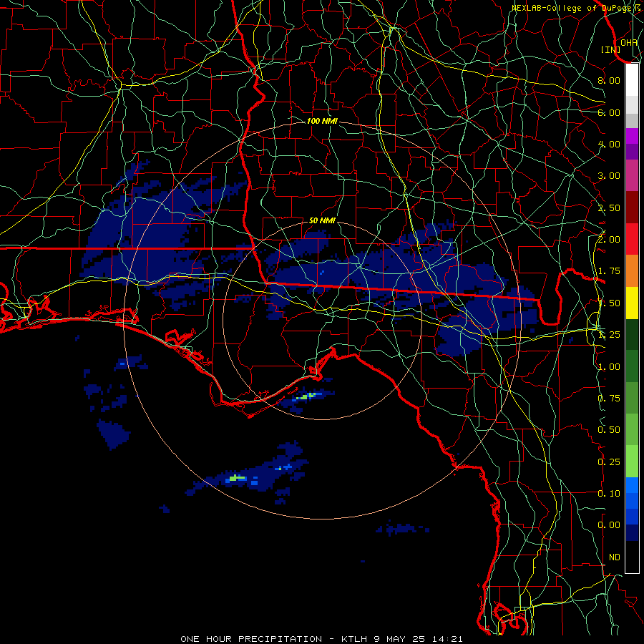Click the 1.50 legend value
This screenshot has width=644, height=644.
pyautogui.click(x=609, y=303)
